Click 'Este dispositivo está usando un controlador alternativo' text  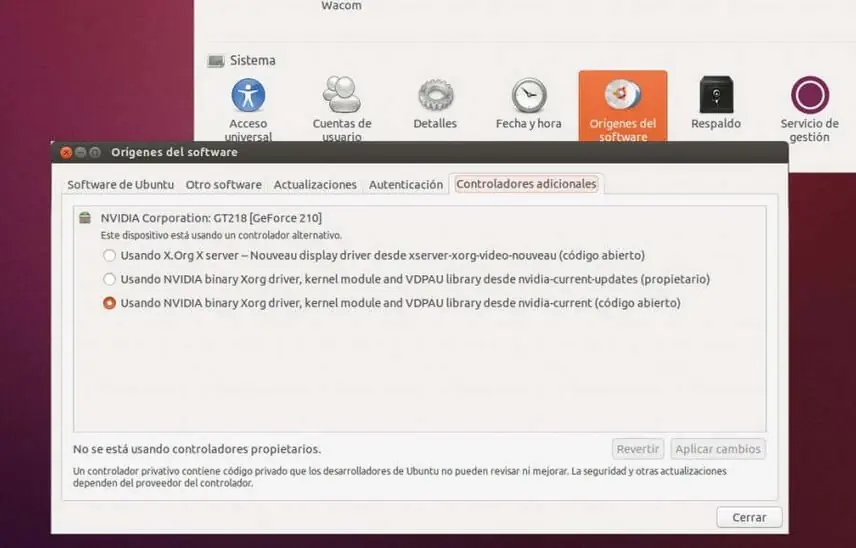coord(221,235)
